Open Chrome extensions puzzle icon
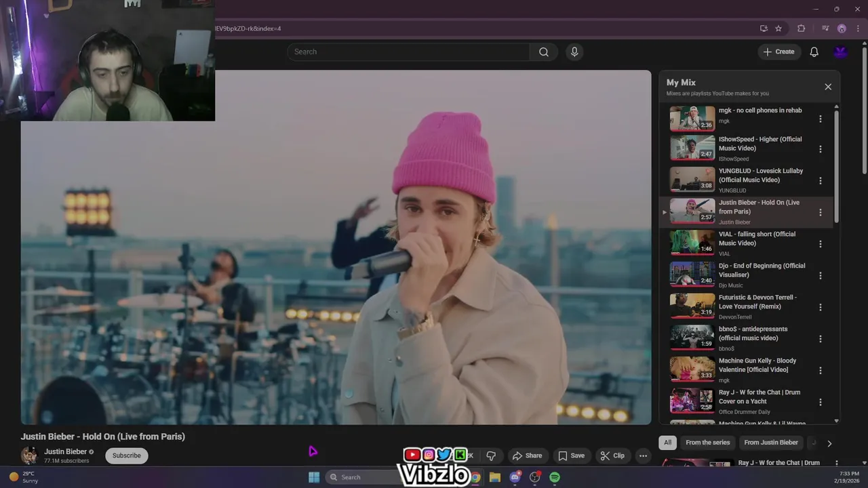Image resolution: width=868 pixels, height=488 pixels. (x=802, y=28)
